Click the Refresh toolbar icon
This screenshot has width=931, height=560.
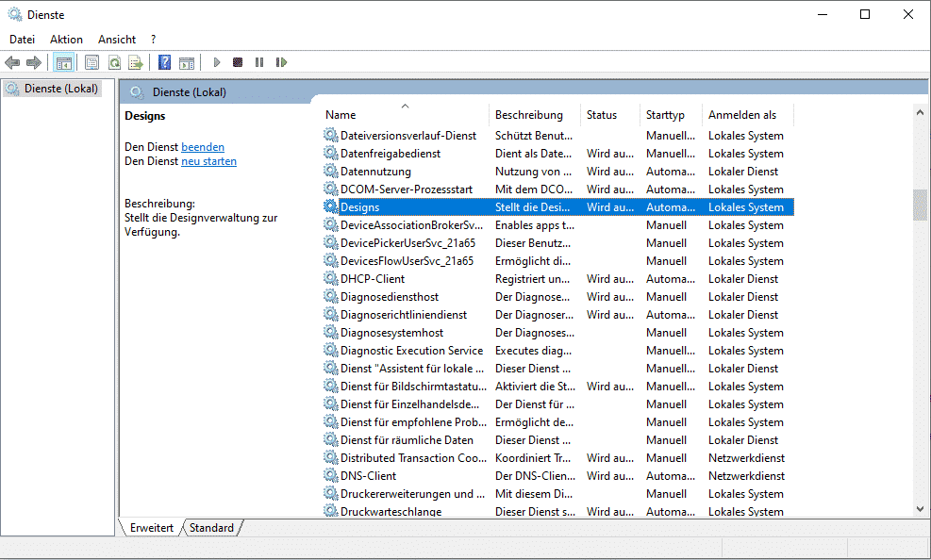point(114,62)
